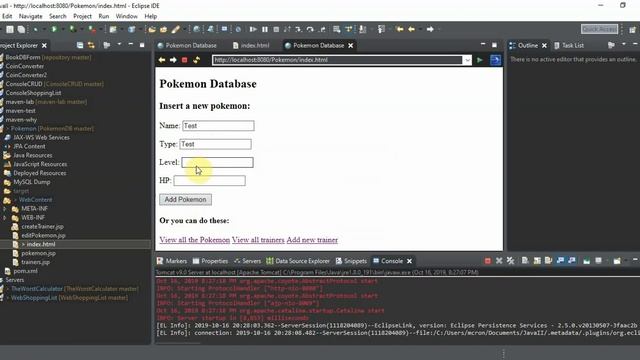Viewport: 640px width, 360px height.
Task: Click the browser URL address field
Action: (338, 60)
